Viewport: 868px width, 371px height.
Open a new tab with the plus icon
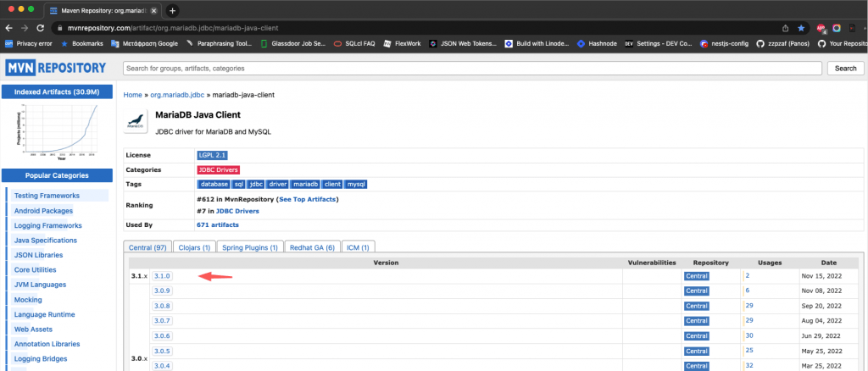point(172,10)
